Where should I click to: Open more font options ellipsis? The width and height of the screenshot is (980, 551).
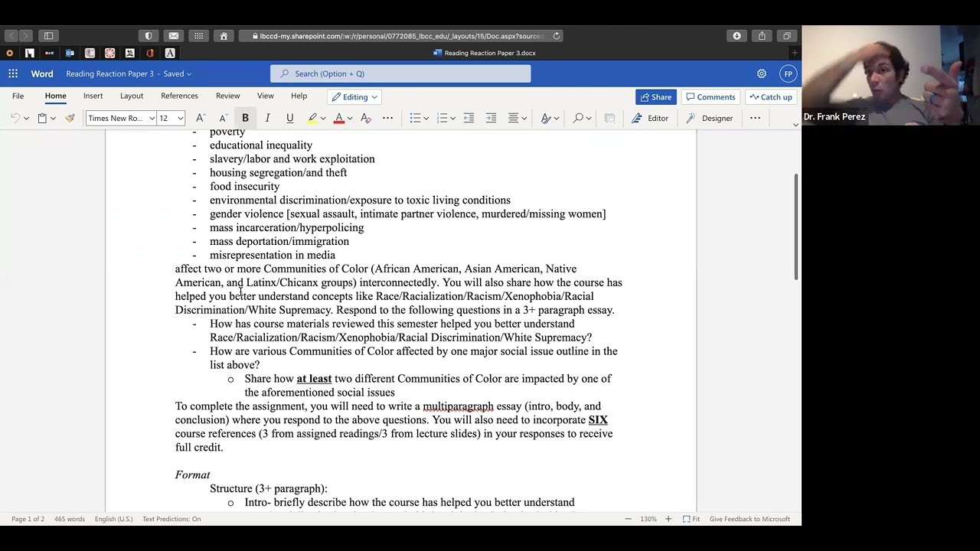388,118
